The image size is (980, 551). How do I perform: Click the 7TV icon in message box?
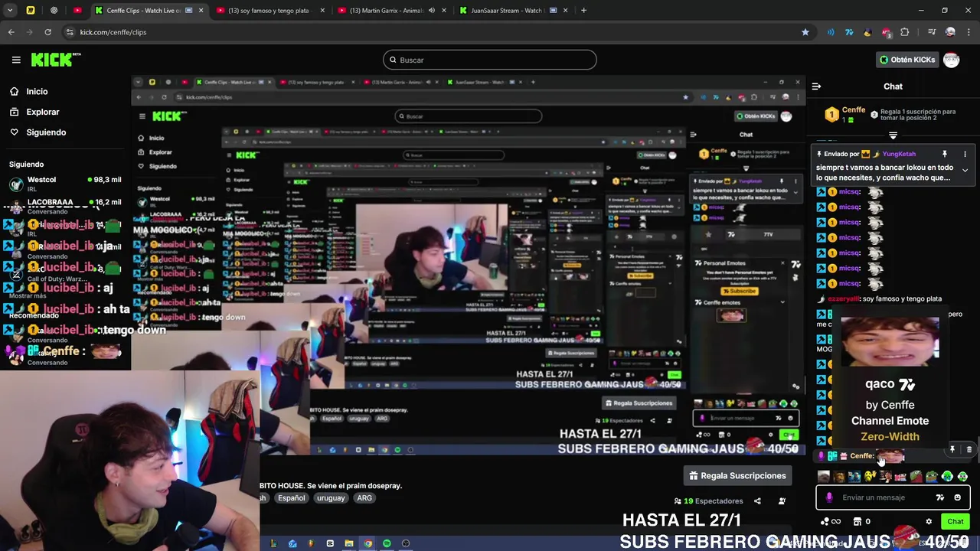coord(940,497)
